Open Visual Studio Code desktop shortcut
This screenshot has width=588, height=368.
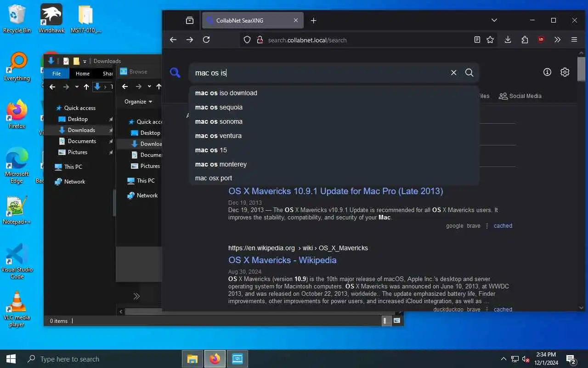click(17, 261)
